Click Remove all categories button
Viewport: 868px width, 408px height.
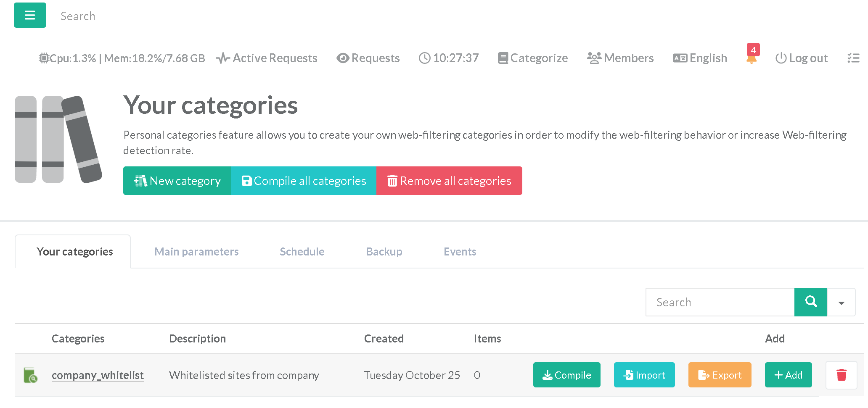(x=449, y=181)
